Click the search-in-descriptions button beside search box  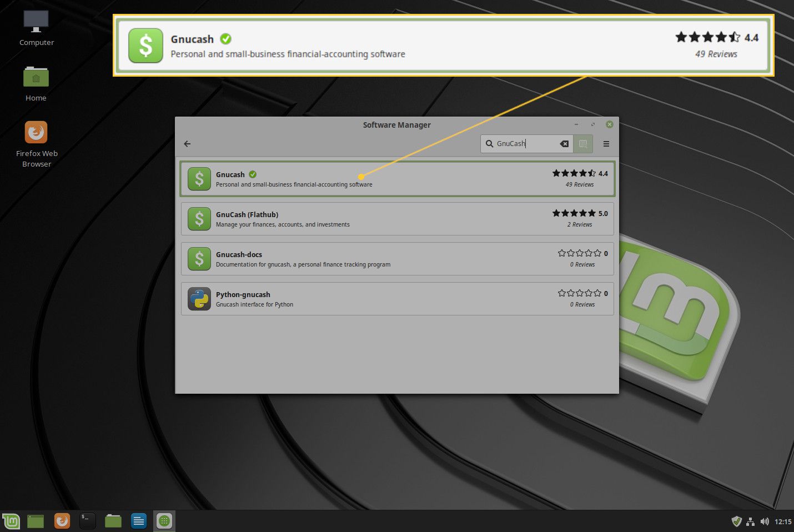pos(583,144)
